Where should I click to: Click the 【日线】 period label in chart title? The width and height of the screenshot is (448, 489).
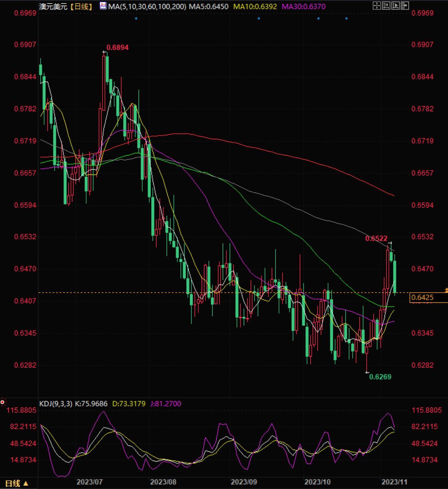click(81, 6)
